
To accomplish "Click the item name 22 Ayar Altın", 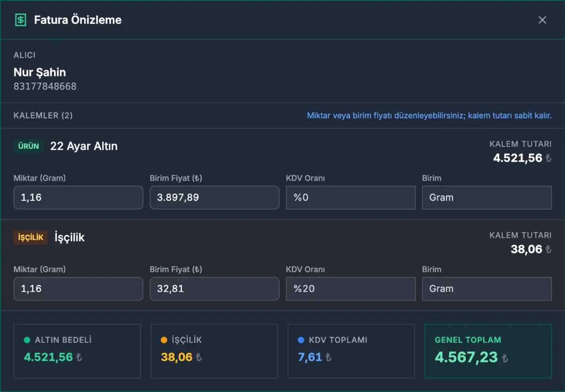I will point(84,146).
